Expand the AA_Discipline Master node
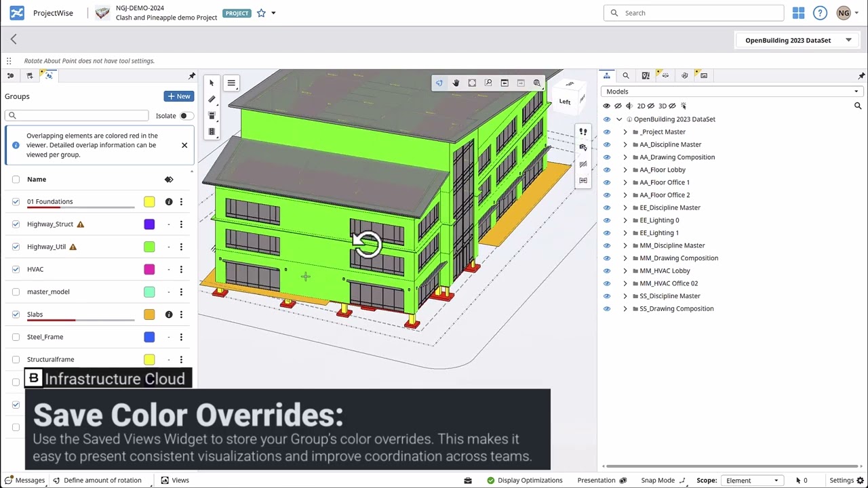Viewport: 868px width, 488px height. 625,144
